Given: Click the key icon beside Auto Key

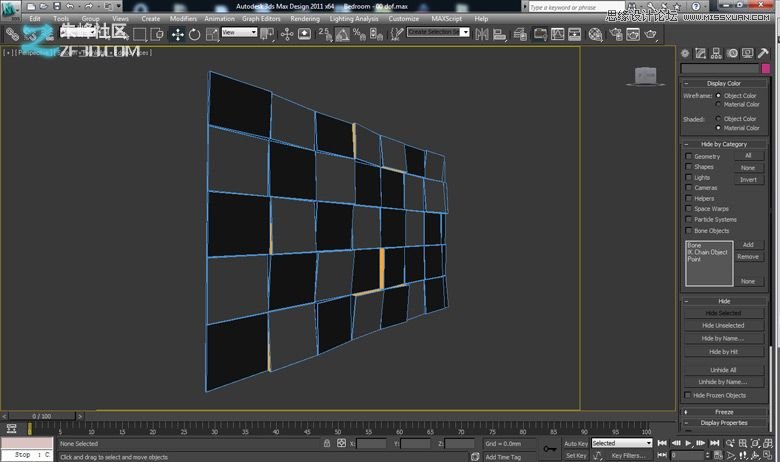Looking at the screenshot, I should 548,449.
